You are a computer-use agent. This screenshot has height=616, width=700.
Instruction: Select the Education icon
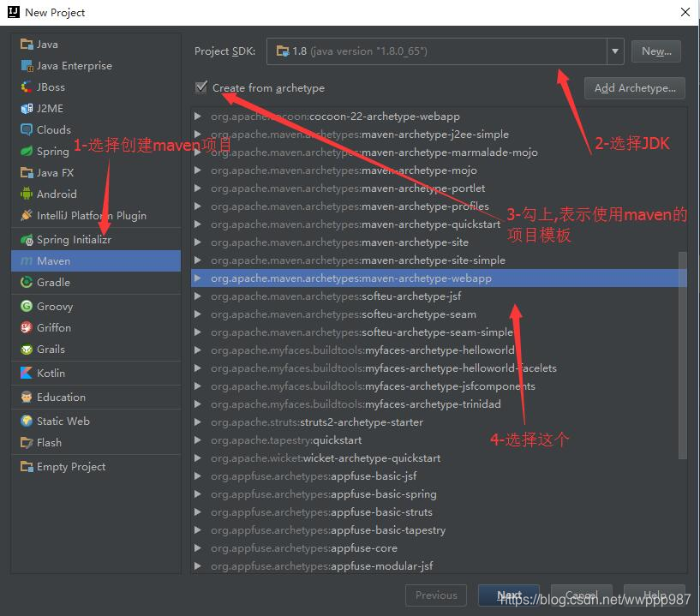pyautogui.click(x=27, y=398)
